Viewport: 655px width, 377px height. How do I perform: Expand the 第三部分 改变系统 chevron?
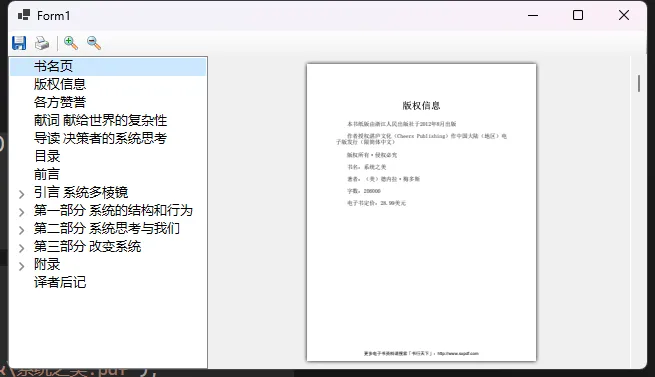coord(22,248)
